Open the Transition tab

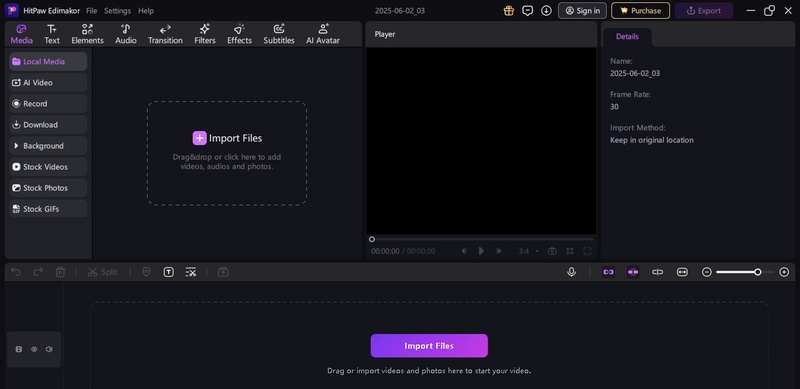pyautogui.click(x=165, y=34)
